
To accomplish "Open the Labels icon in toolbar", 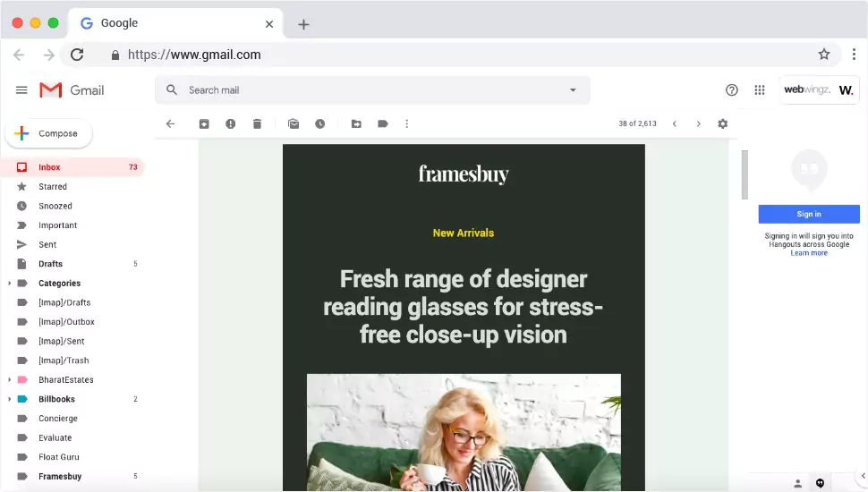I will click(382, 124).
